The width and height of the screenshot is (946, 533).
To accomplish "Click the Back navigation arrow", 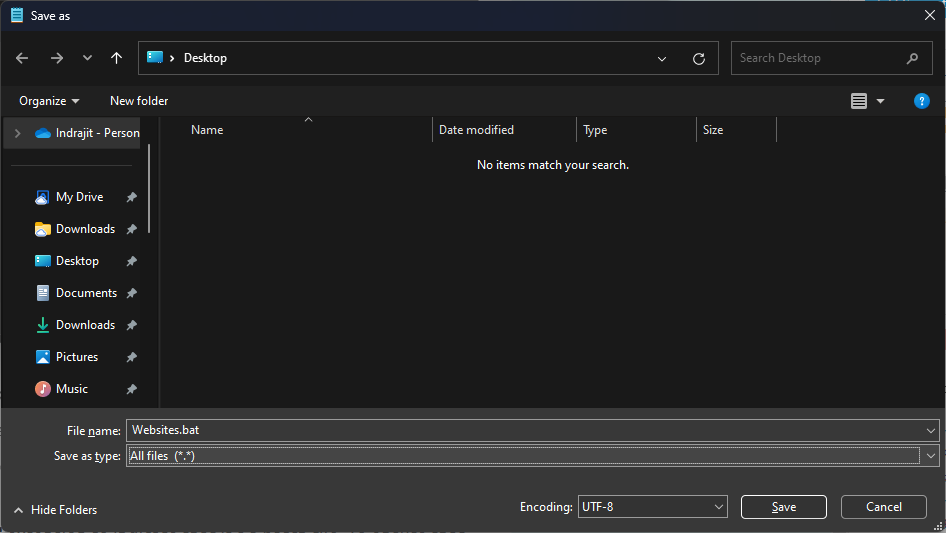I will (22, 58).
